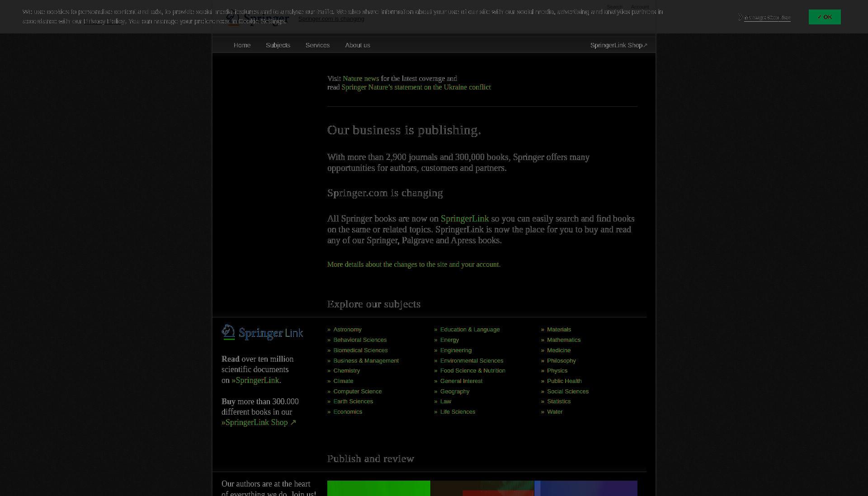Go to SpringerLink Shop in navigation bar

point(618,45)
